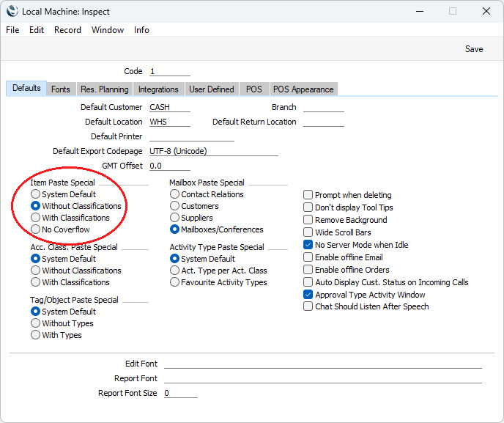Click the HansaWorld app icon in title bar

[x=12, y=11]
